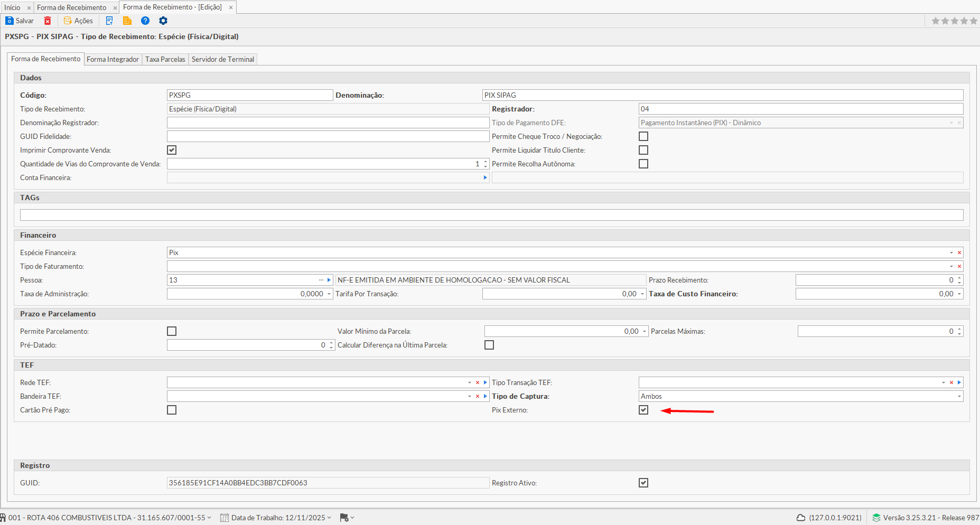The image size is (980, 525).
Task: Click the flag icon in status bar
Action: pyautogui.click(x=344, y=518)
